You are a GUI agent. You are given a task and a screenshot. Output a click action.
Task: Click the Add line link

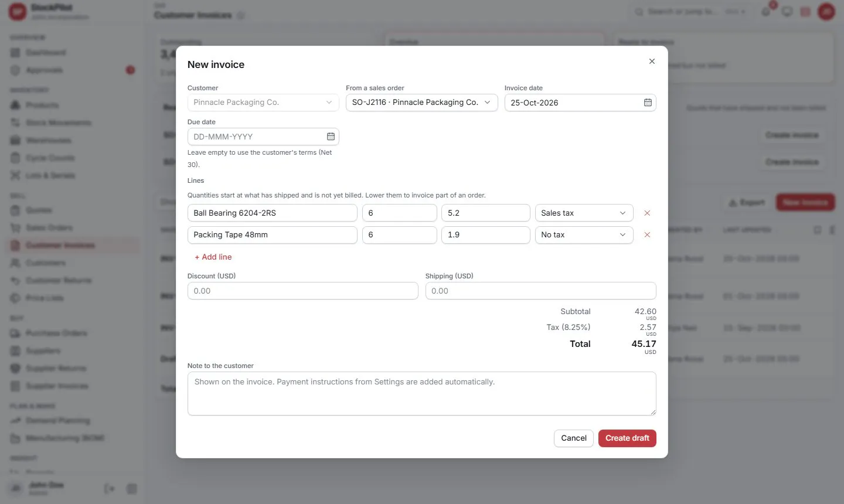click(x=213, y=257)
